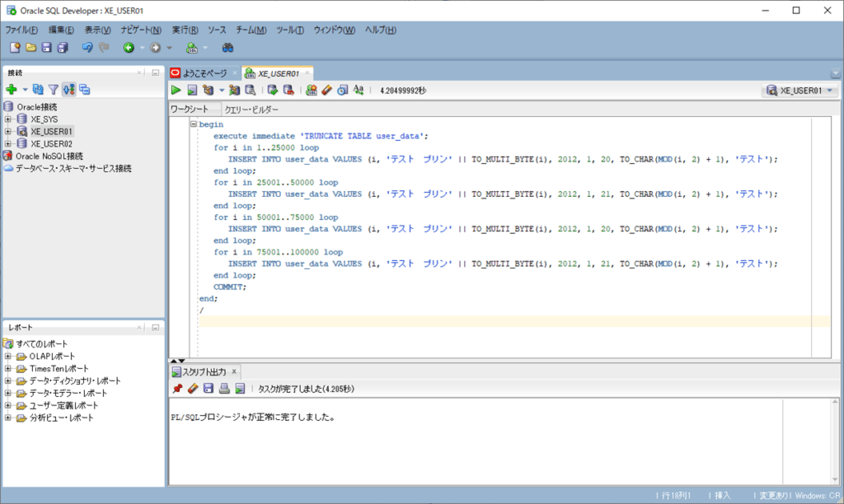The image size is (844, 504).
Task: Click Unshared SQL Worksheet icon
Action: tap(311, 91)
